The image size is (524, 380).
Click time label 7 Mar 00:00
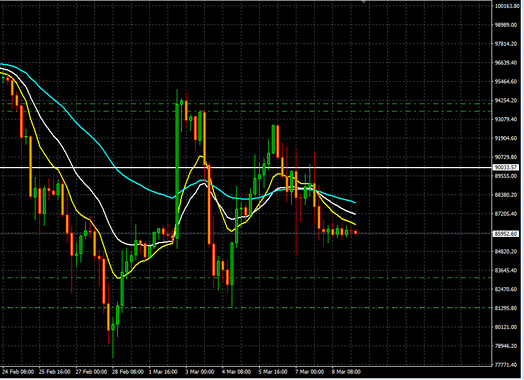[x=309, y=372]
